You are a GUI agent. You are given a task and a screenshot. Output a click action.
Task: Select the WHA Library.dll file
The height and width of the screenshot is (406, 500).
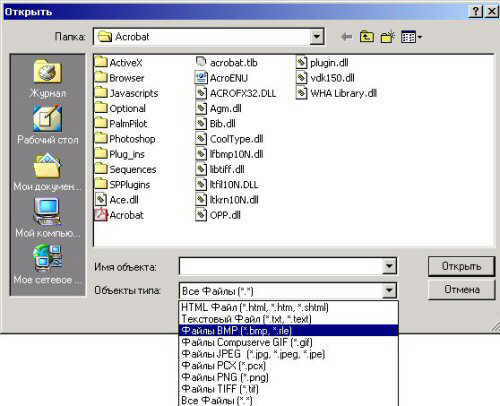[337, 93]
